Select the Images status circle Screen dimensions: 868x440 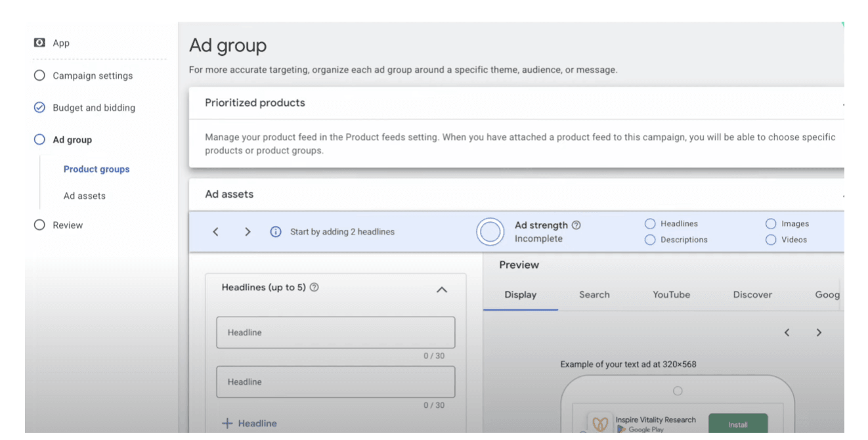click(771, 224)
